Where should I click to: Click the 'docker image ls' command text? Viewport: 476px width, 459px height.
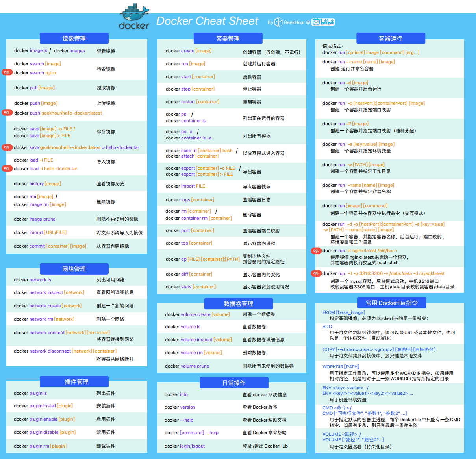(31, 50)
